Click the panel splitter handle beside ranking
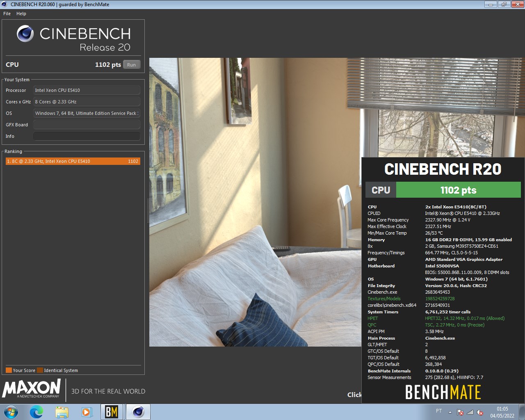This screenshot has height=420, width=525. (x=148, y=210)
